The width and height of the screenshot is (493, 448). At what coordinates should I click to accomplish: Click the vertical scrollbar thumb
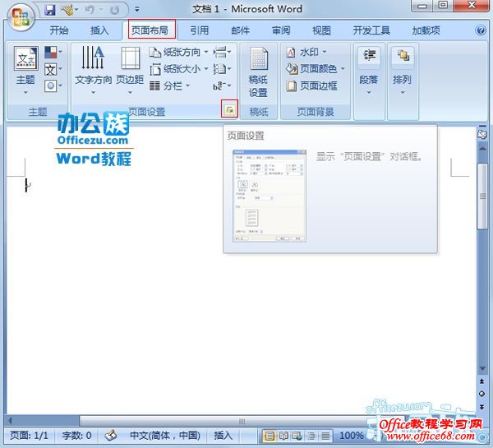click(x=482, y=196)
